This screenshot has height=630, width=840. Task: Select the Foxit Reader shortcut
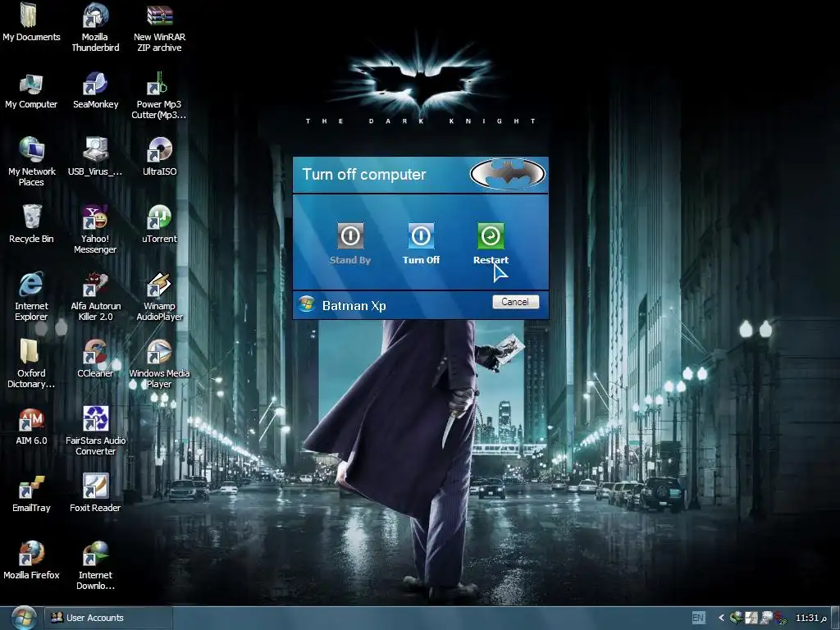point(95,493)
